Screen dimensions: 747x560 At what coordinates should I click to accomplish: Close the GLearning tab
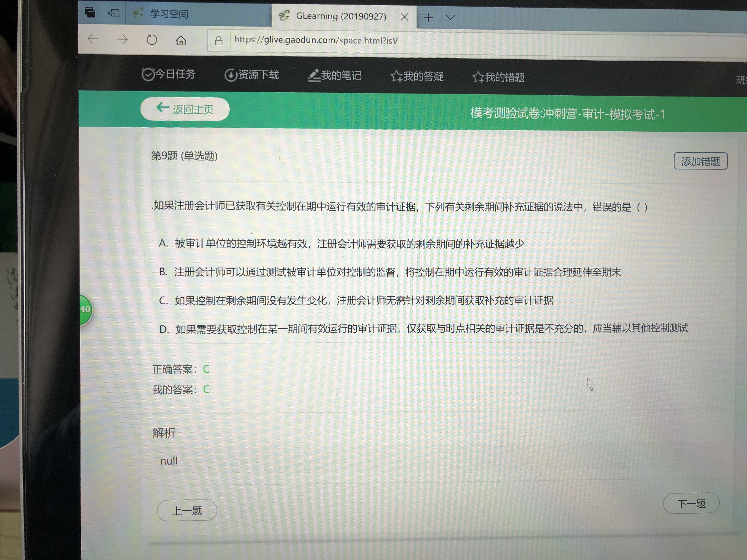coord(404,17)
